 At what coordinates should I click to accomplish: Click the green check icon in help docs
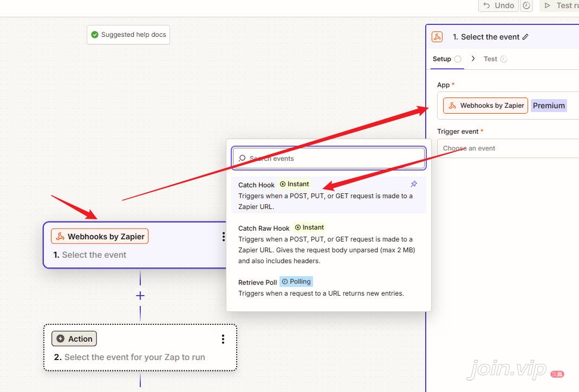(95, 35)
